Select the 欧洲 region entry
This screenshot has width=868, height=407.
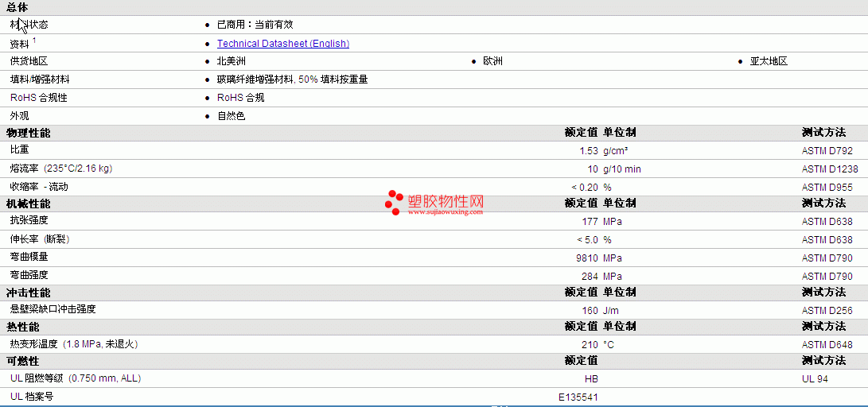[492, 61]
